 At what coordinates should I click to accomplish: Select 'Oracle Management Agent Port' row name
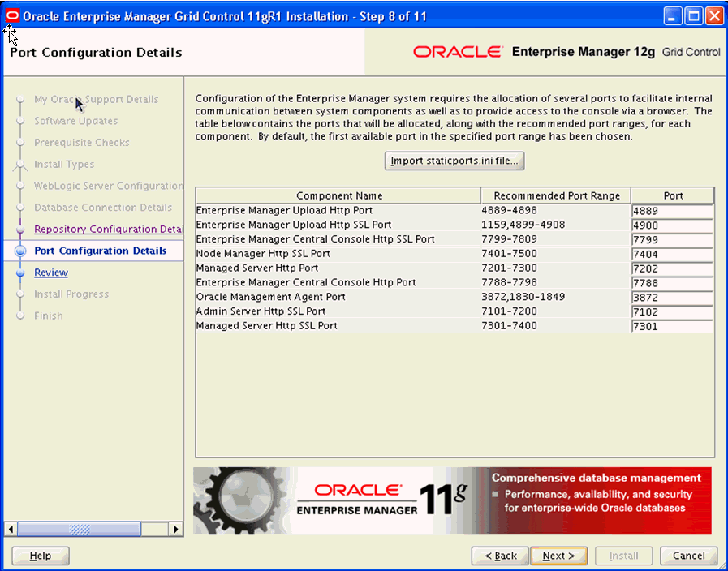tap(271, 297)
